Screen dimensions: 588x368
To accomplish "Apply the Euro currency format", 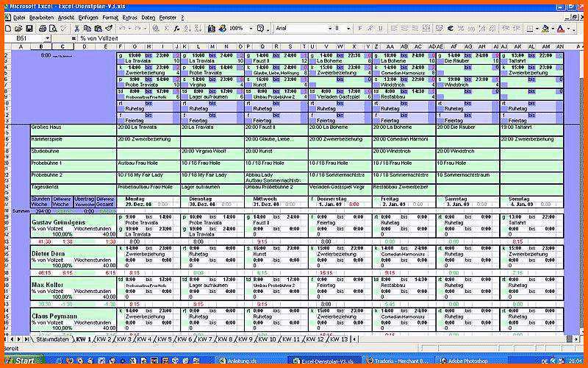I will tap(450, 28).
